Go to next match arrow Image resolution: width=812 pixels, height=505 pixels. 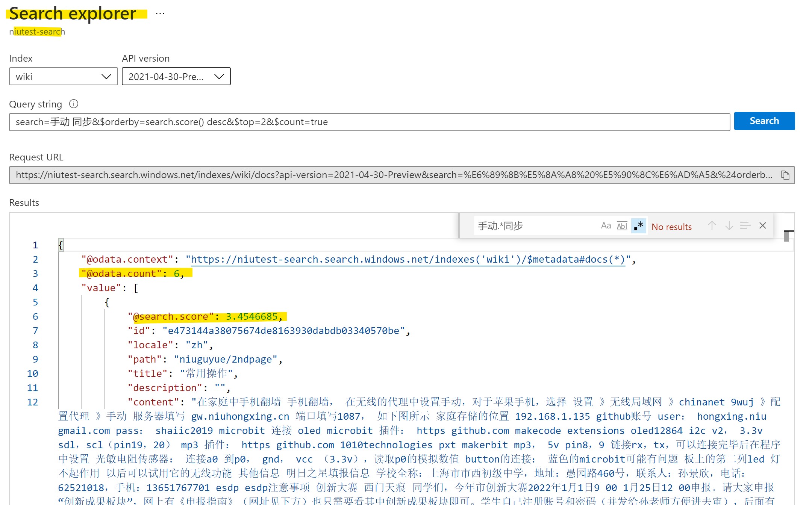(x=729, y=225)
